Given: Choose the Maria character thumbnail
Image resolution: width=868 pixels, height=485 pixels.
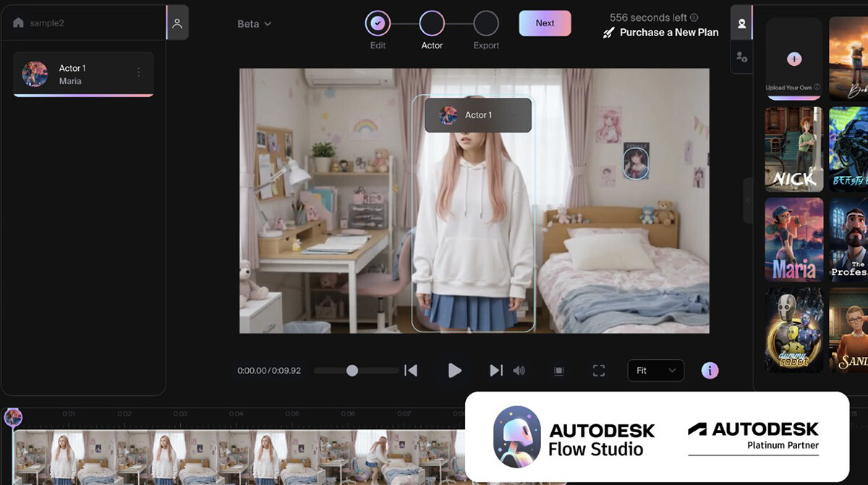Looking at the screenshot, I should click(x=794, y=240).
